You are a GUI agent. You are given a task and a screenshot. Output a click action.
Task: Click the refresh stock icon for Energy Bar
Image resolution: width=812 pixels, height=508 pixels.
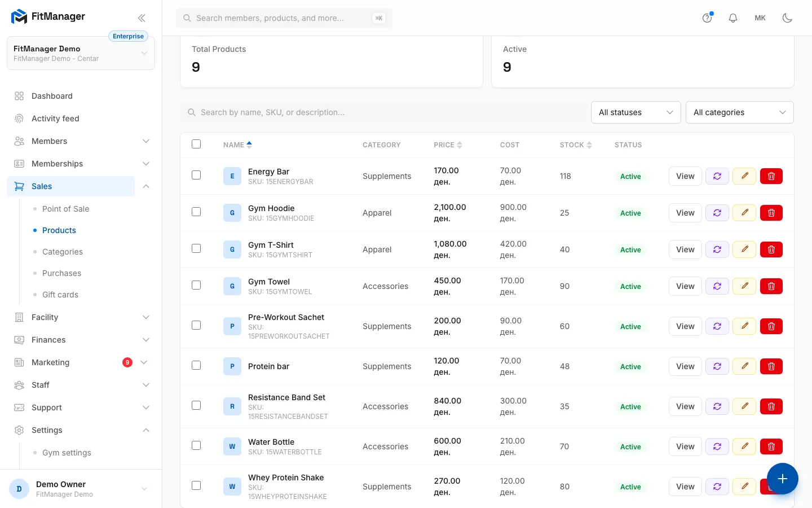pos(717,176)
